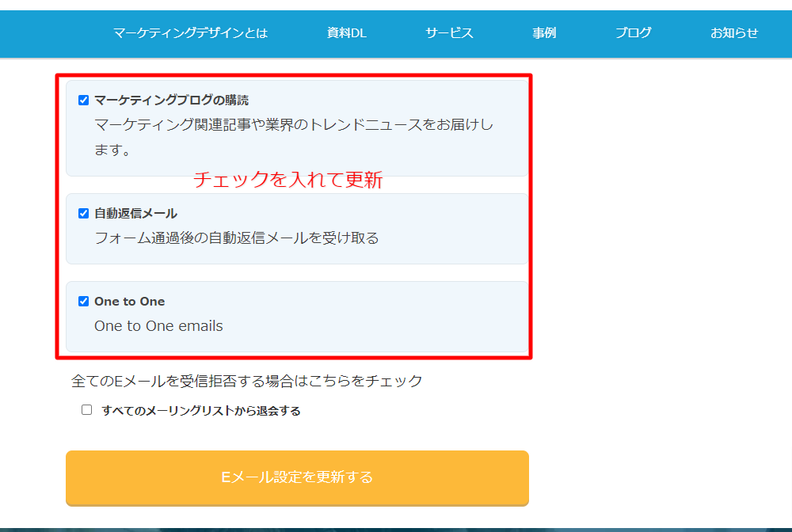792x532 pixels.
Task: Click the すべてのメーリングリストから退会する label text
Action: 201,411
